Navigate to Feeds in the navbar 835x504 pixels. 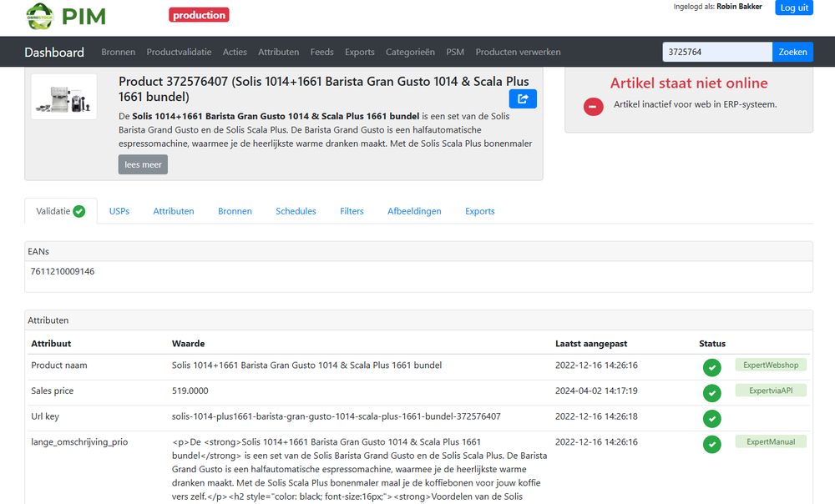coord(322,53)
